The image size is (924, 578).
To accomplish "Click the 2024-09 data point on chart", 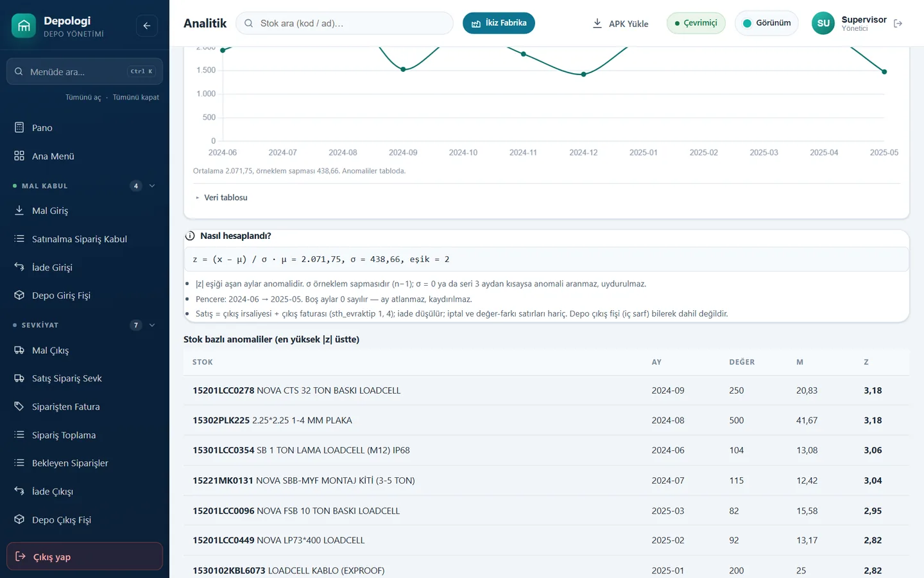I will click(403, 69).
